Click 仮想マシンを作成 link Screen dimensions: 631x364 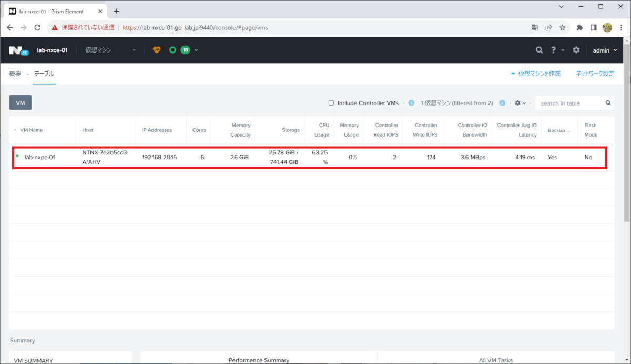[x=536, y=74]
